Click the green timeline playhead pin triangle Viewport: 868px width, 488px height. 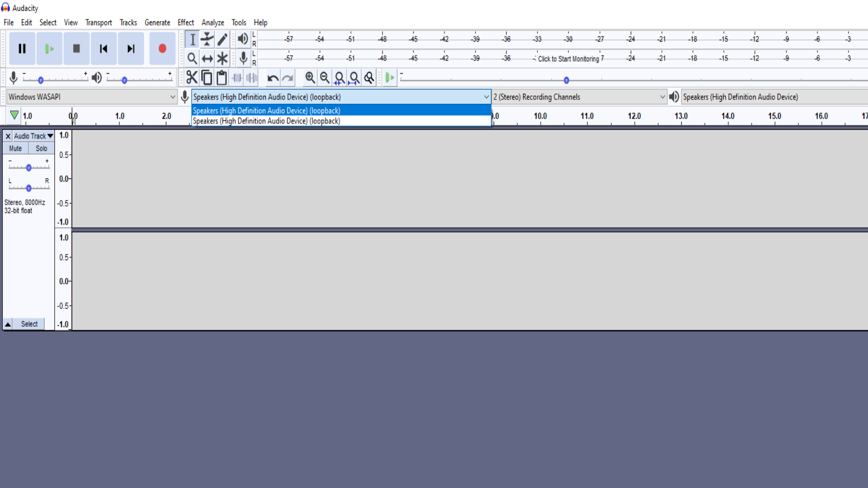coord(14,115)
